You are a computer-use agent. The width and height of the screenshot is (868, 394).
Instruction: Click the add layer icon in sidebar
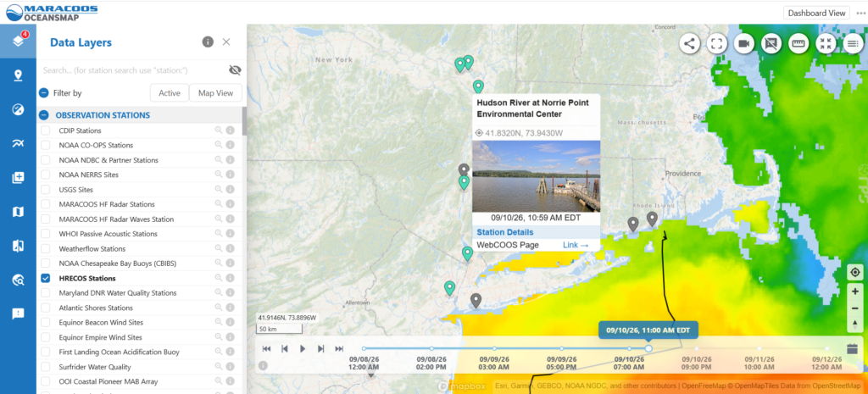point(19,178)
